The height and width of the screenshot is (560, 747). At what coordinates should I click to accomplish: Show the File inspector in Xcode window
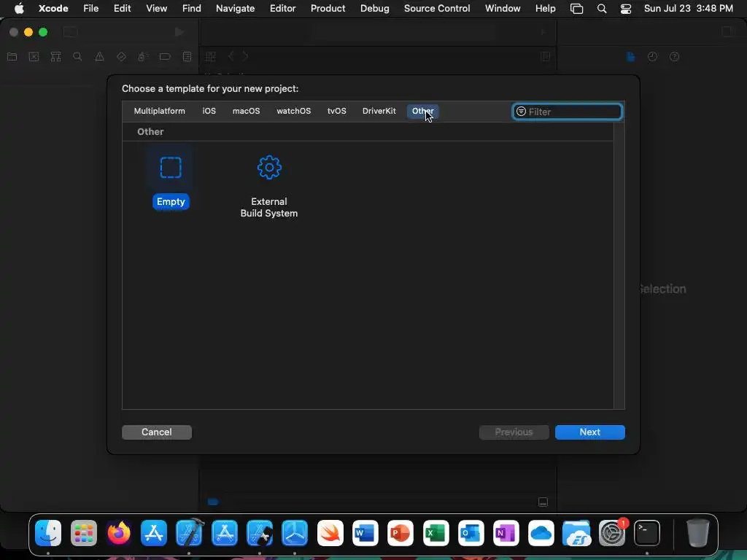click(631, 57)
